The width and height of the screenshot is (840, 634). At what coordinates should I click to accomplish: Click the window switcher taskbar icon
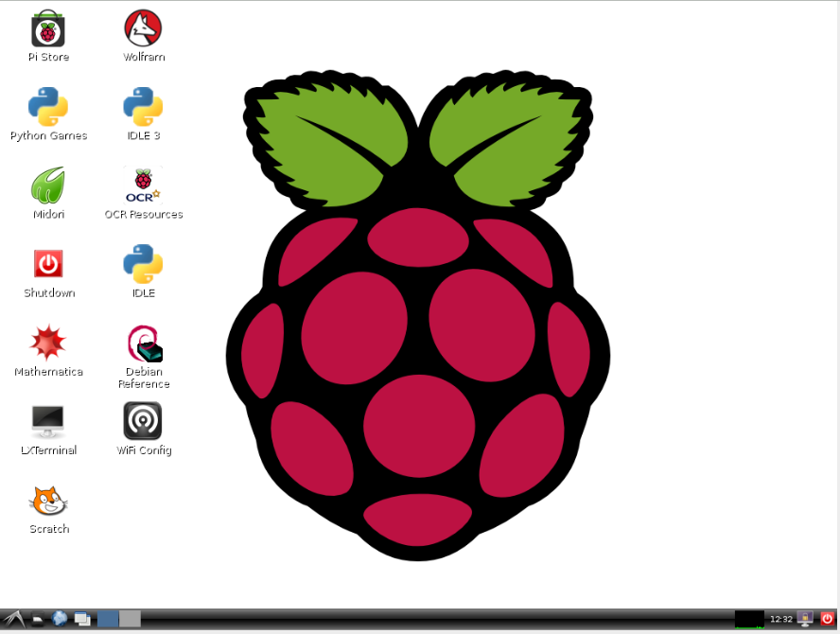(82, 618)
